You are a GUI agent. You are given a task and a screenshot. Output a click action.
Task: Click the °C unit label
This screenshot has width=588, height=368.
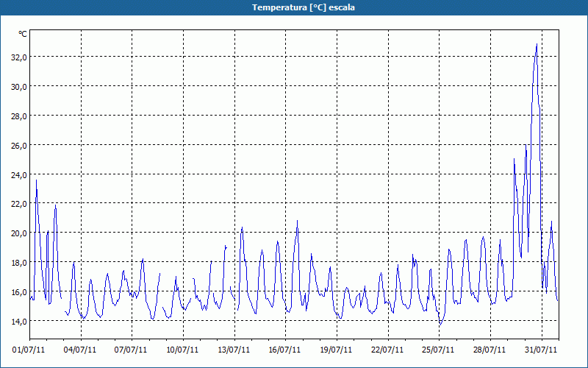[23, 34]
